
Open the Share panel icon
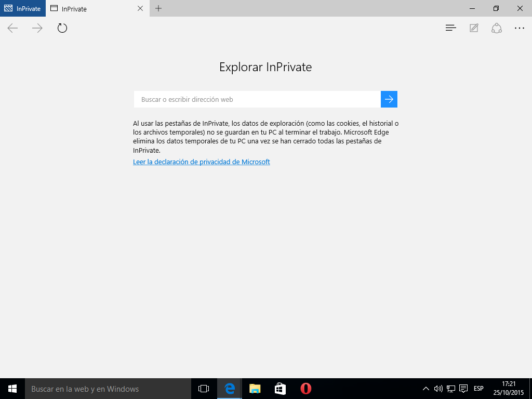tap(497, 28)
